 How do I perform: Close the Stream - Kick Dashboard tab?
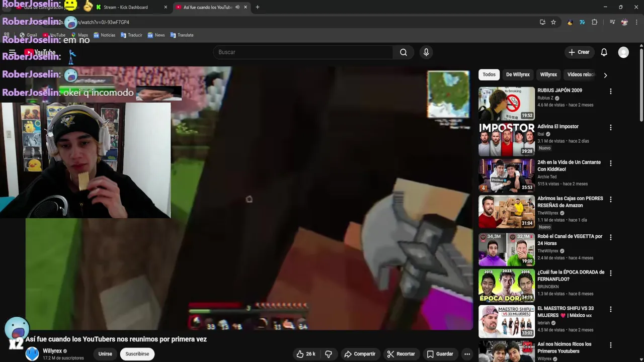point(166,7)
